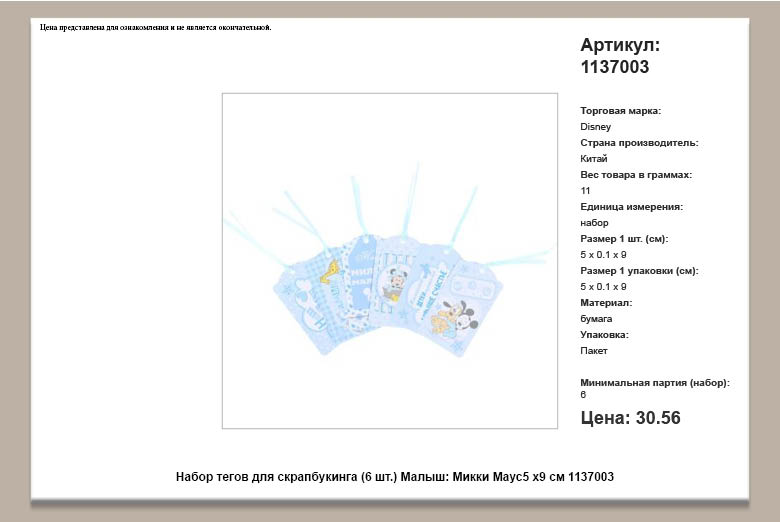The height and width of the screenshot is (522, 780).
Task: Click the 'Страна производитель:' label
Action: (639, 143)
